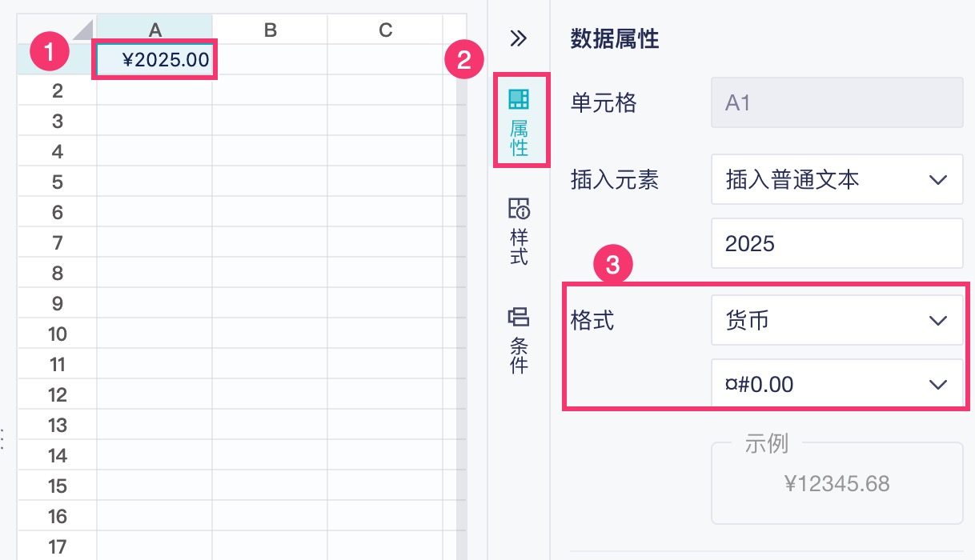Open the 样式 (style) panel icon
The height and width of the screenshot is (560, 975).
click(x=520, y=231)
